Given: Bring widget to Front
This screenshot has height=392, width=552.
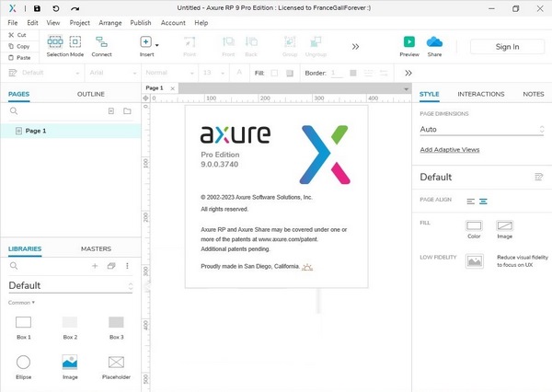Looking at the screenshot, I should pyautogui.click(x=228, y=46).
